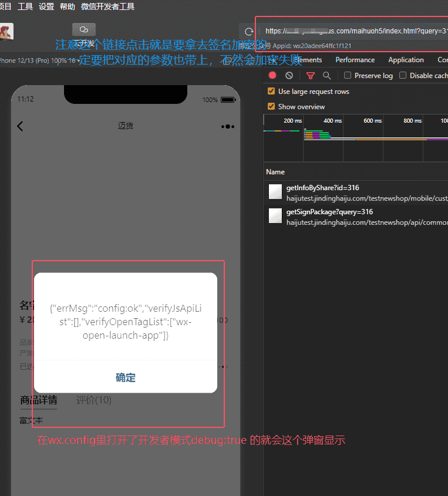The image size is (448, 496).
Task: Select the getInfoByShare?id=316 request
Action: pyautogui.click(x=356, y=193)
